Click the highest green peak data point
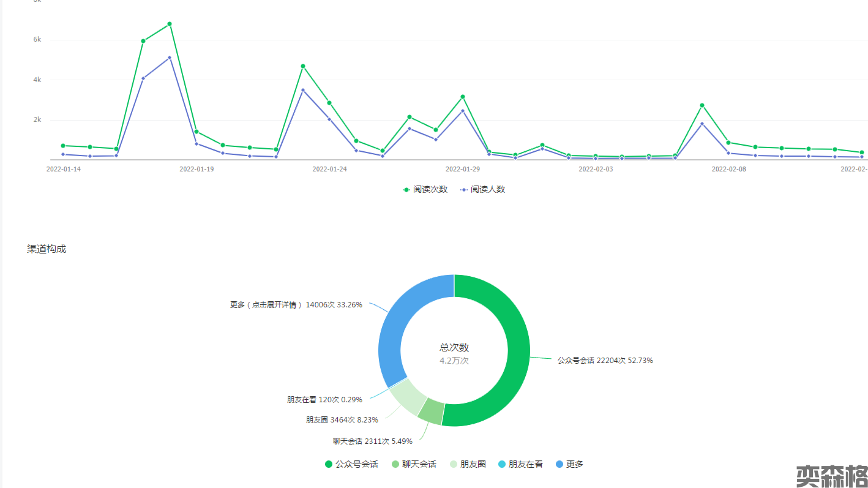The width and height of the screenshot is (868, 488). click(170, 24)
